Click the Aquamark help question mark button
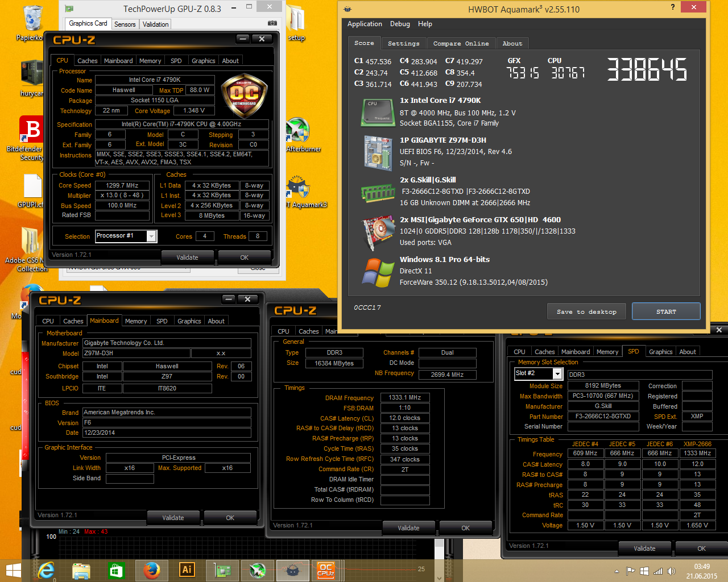728x582 pixels. [673, 7]
